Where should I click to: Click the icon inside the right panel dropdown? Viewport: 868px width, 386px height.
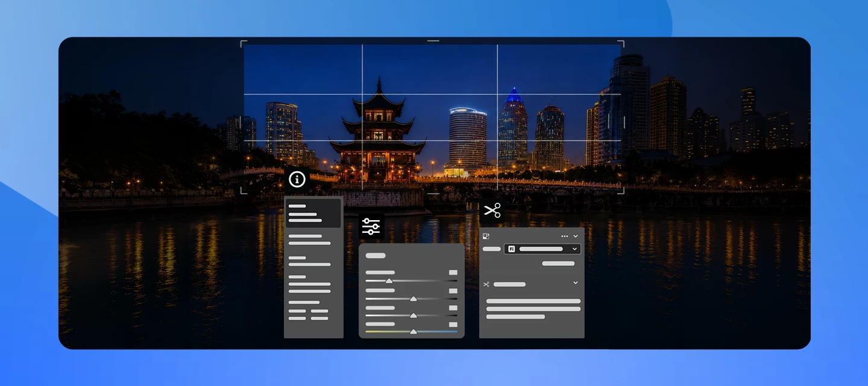tap(511, 248)
